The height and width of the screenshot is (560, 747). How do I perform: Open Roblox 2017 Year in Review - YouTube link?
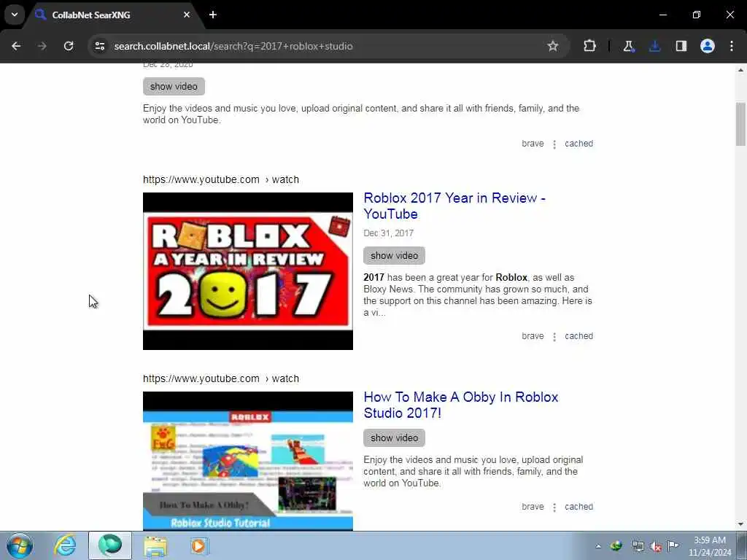tap(454, 206)
